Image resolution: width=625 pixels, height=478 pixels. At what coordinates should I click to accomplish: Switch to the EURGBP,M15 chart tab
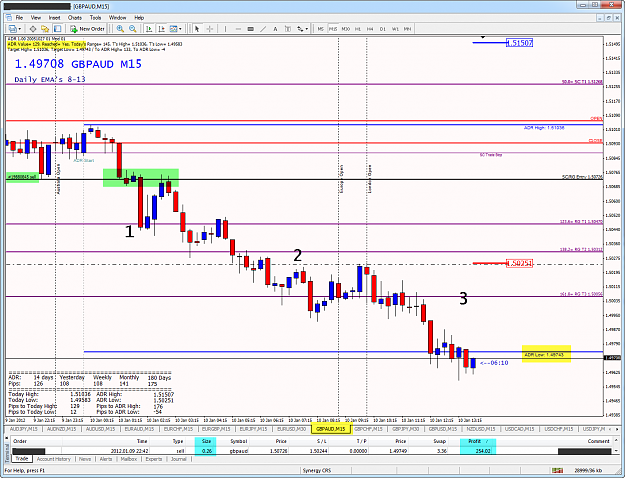tap(216, 429)
